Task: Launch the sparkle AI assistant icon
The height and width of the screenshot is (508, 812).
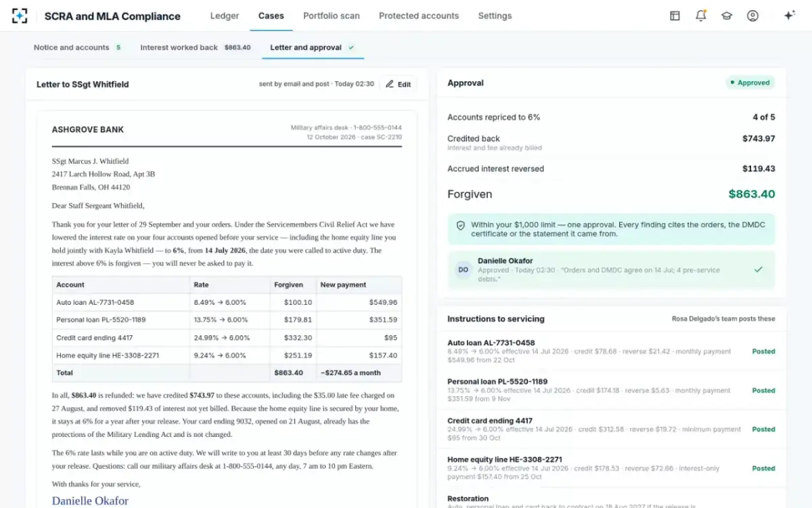Action: (x=789, y=16)
